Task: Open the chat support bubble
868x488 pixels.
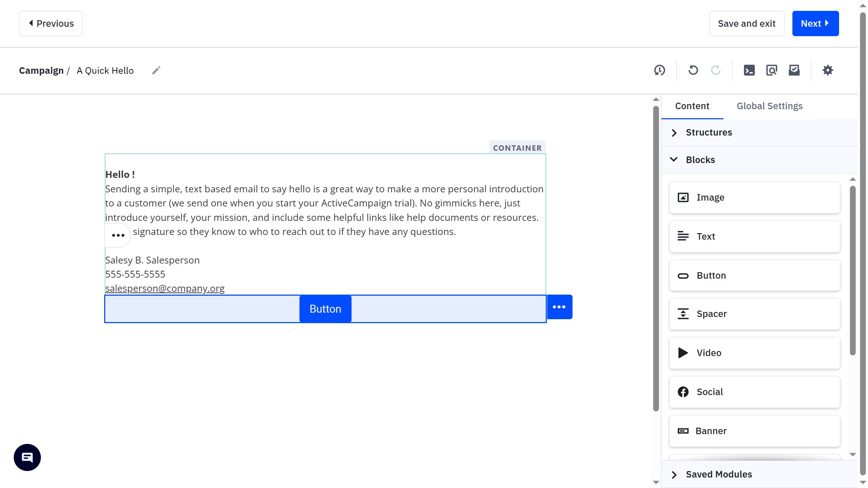Action: (27, 457)
